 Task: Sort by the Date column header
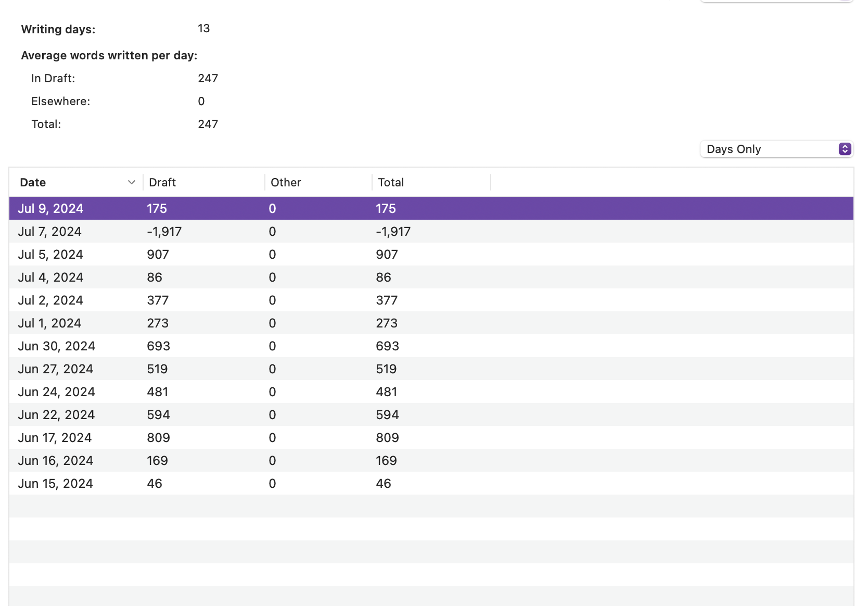pyautogui.click(x=76, y=182)
